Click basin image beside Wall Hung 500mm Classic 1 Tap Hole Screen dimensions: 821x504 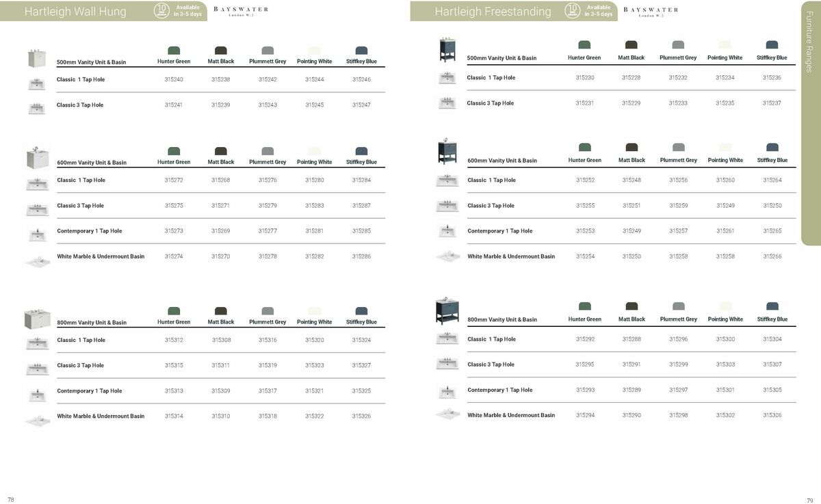click(x=37, y=83)
